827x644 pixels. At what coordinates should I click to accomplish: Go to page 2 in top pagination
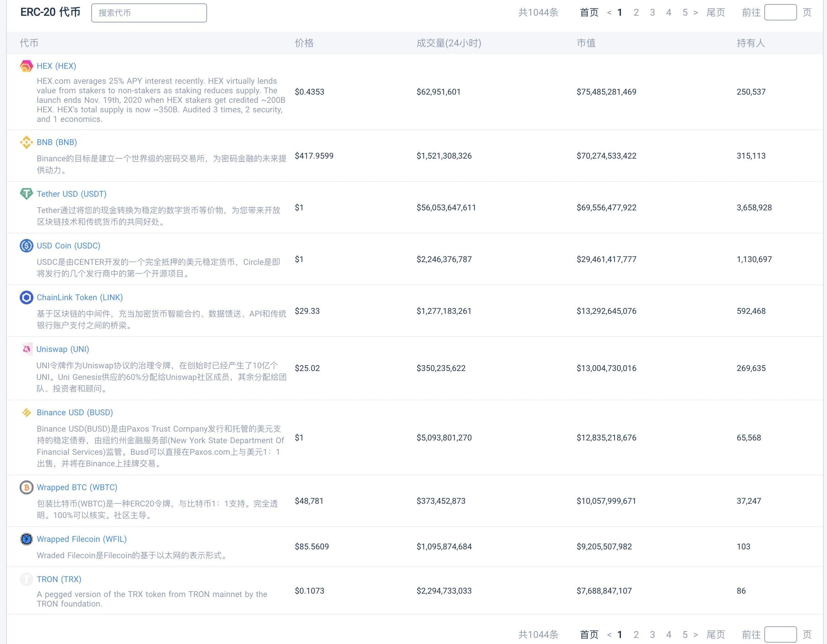coord(636,13)
